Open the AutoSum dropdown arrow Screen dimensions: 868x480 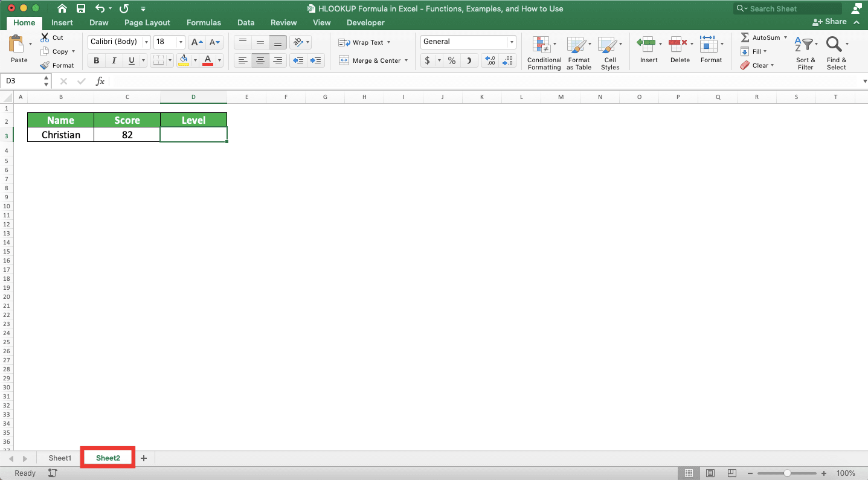785,37
